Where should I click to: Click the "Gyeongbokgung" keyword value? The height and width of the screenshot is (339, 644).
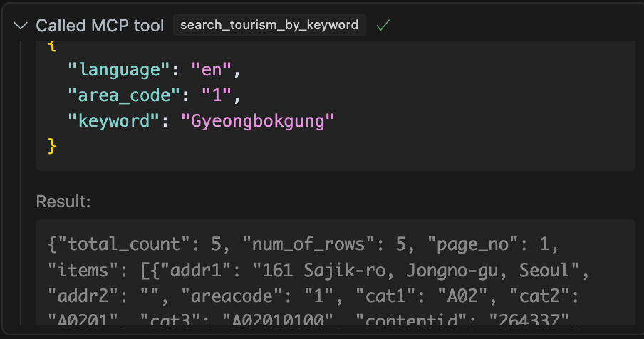click(262, 120)
